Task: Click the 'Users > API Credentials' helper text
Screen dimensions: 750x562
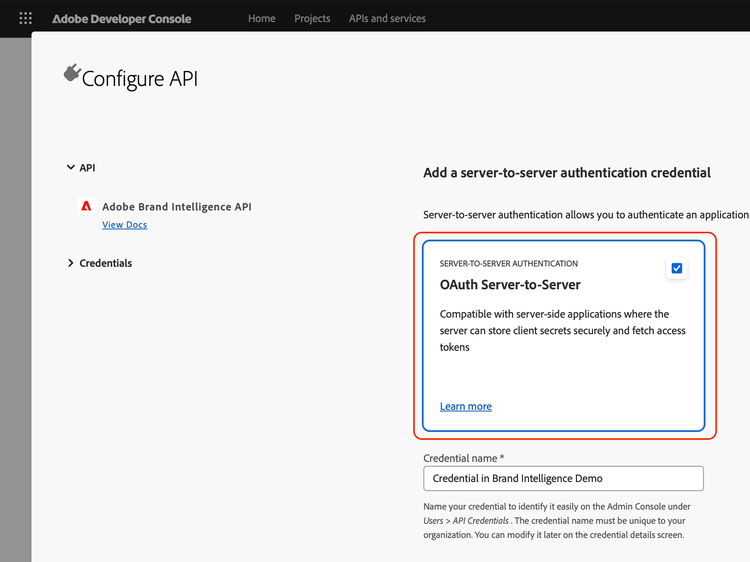Action: coord(466,521)
